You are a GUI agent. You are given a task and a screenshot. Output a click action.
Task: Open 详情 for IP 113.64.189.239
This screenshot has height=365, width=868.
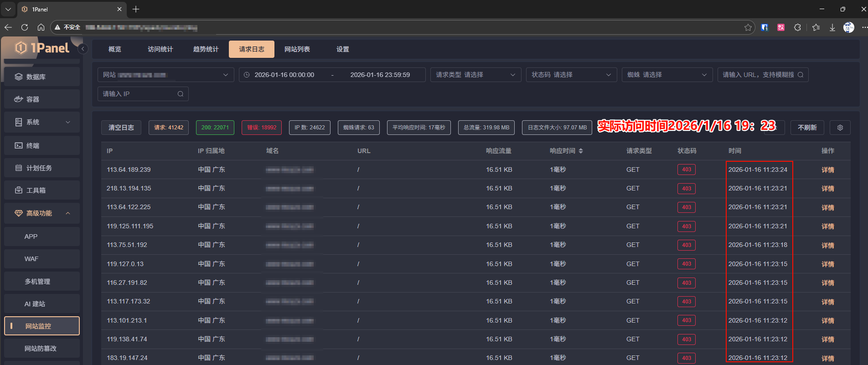[x=827, y=170]
